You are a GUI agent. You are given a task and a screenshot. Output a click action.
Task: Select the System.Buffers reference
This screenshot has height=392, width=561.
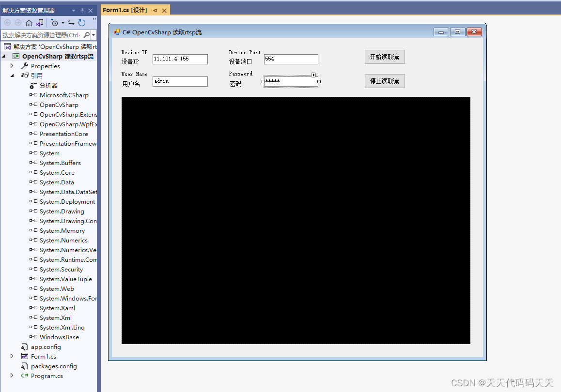(60, 163)
